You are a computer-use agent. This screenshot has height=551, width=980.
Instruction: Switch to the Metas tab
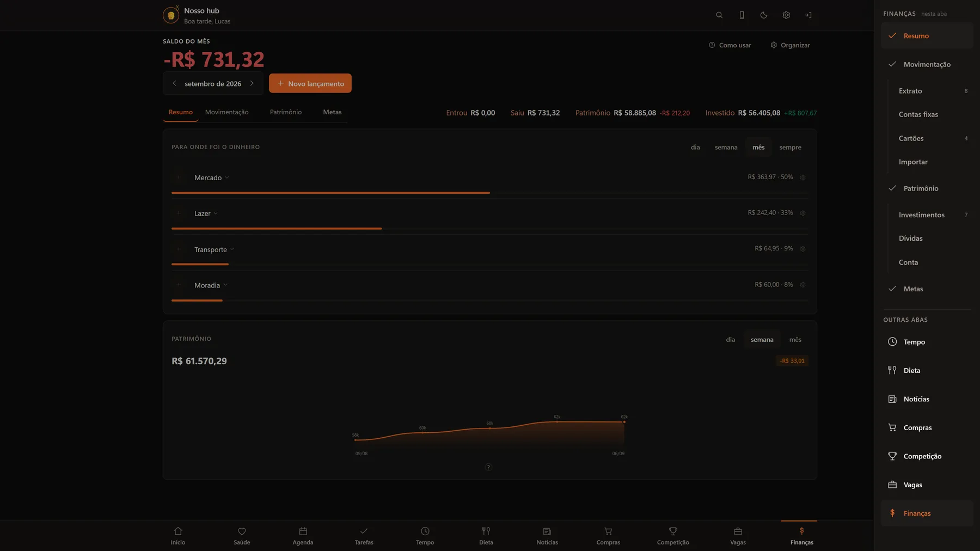click(332, 112)
